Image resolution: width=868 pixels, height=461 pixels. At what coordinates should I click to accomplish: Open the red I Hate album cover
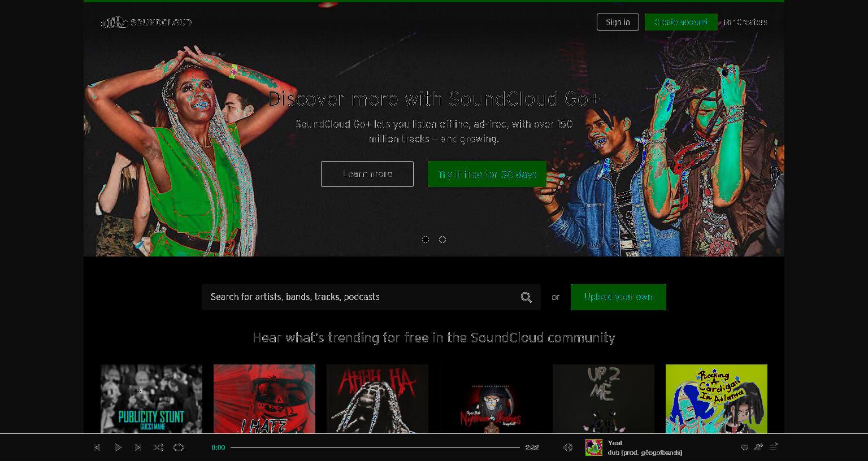click(264, 399)
